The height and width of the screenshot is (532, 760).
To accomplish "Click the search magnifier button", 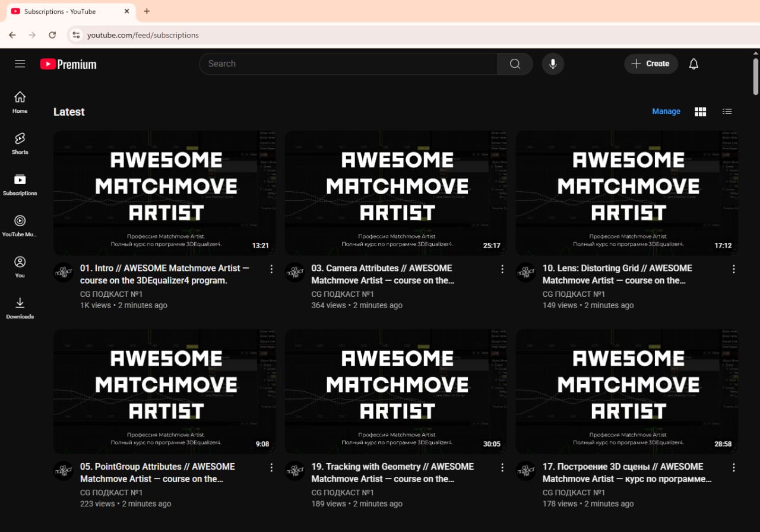I will point(515,64).
